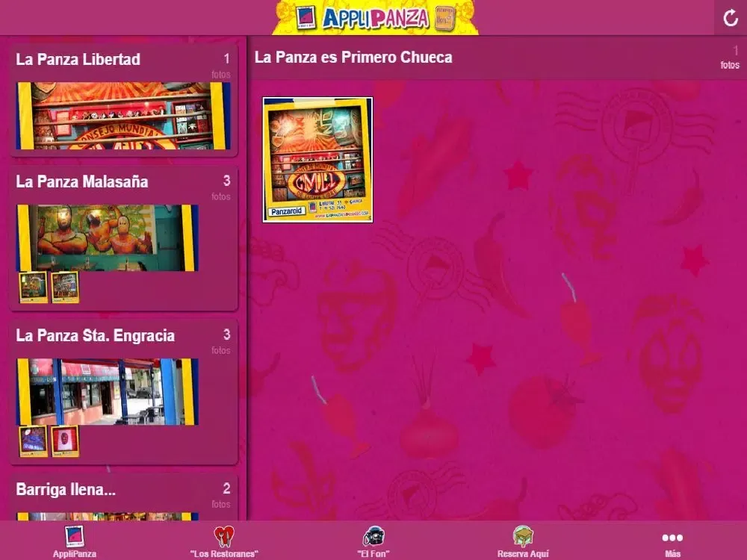Select the Barriga llena... album
747x560 pixels.
66,490
